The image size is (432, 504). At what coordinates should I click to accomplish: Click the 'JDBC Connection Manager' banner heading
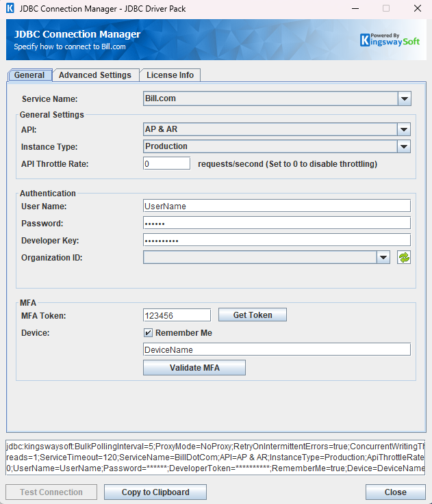(x=77, y=34)
